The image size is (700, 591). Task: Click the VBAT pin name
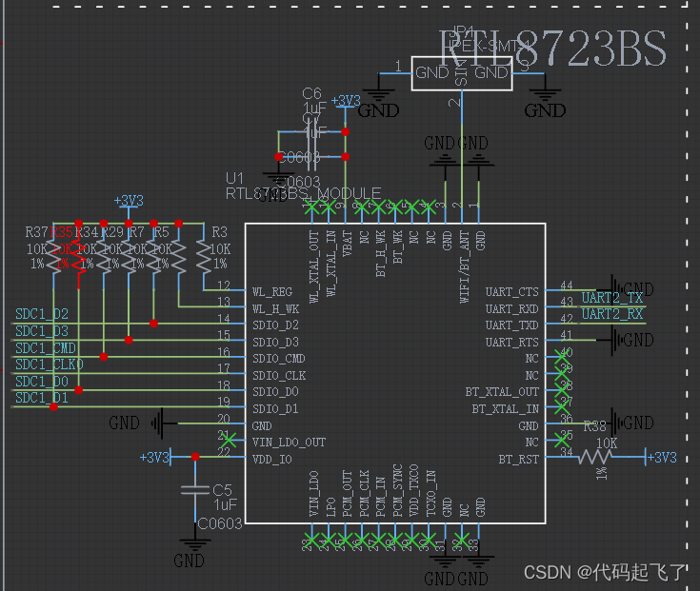pos(347,243)
